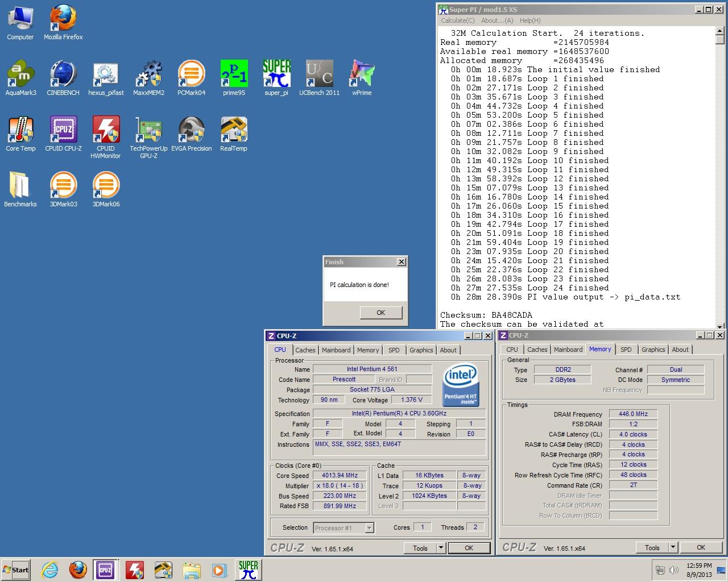
Task: Switch to Caches tab in right CPU-Z
Action: [x=537, y=350]
